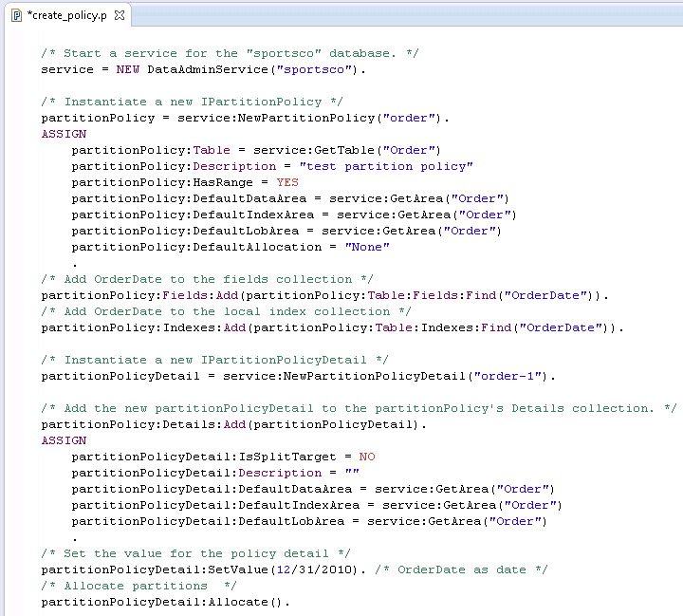Click the first ASSIGN keyword

[64, 134]
